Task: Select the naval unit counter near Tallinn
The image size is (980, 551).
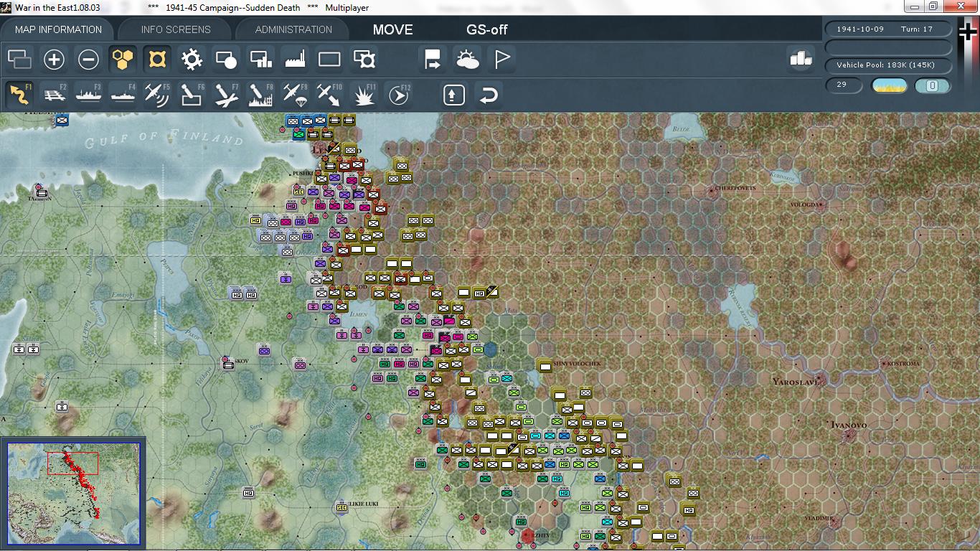Action: [x=42, y=192]
